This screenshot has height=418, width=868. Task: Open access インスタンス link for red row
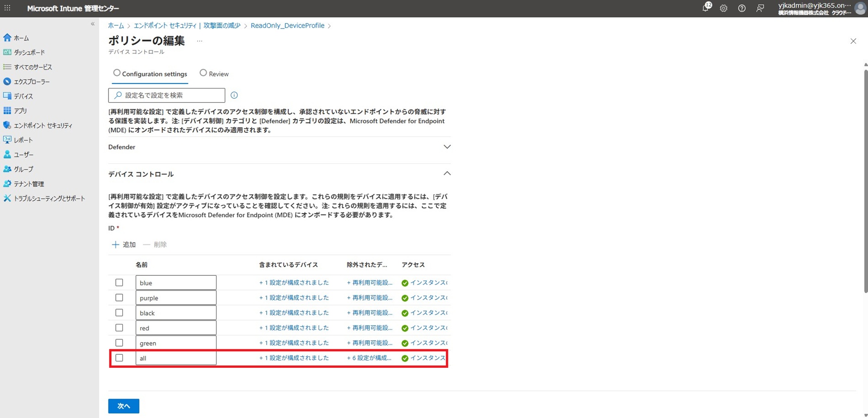(425, 328)
